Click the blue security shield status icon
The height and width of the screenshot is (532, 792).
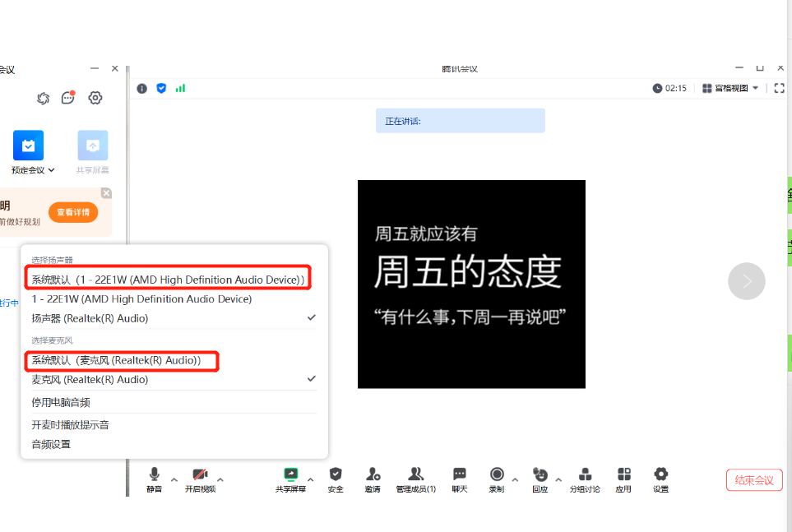tap(161, 89)
